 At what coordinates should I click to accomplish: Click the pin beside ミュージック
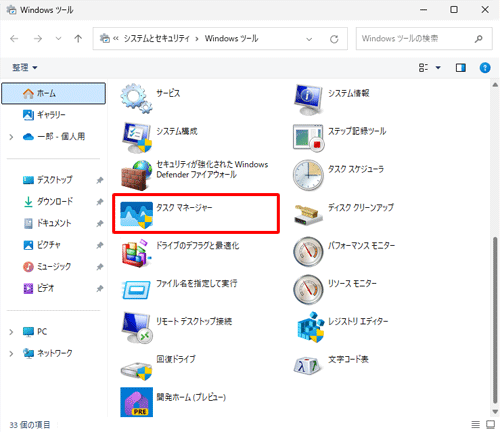[100, 267]
